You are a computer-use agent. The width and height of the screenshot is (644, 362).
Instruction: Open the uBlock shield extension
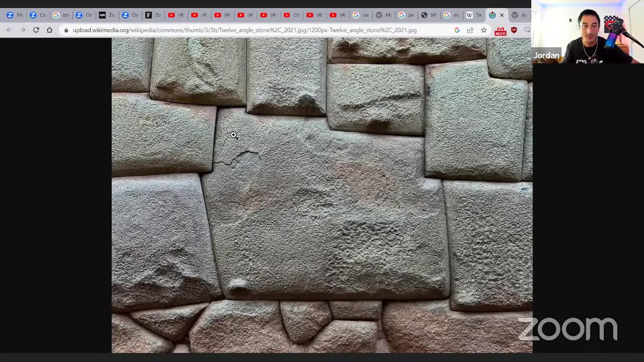[x=514, y=30]
